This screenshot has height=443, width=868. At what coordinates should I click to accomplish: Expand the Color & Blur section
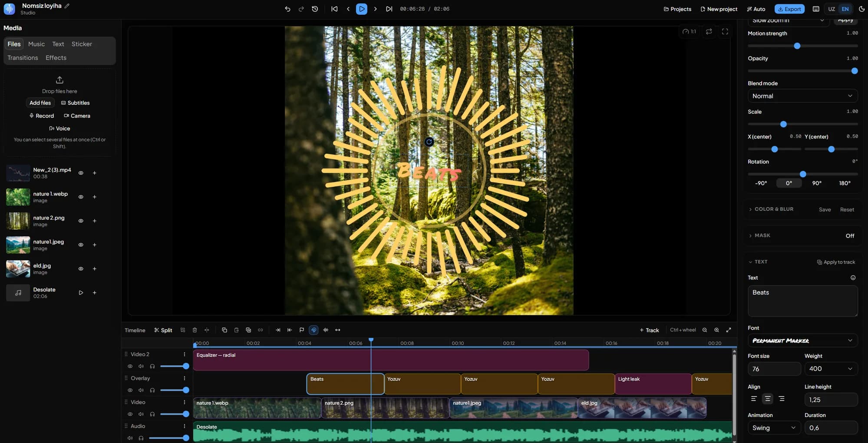(x=771, y=209)
